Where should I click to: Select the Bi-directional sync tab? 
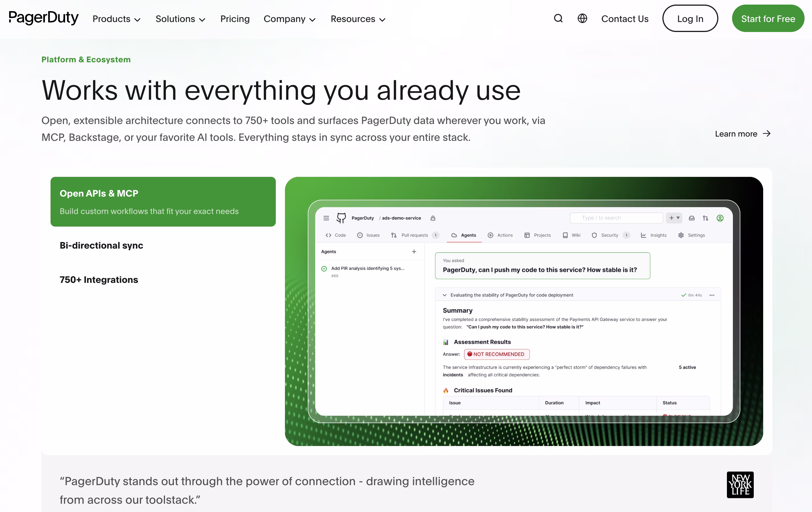[x=102, y=245]
